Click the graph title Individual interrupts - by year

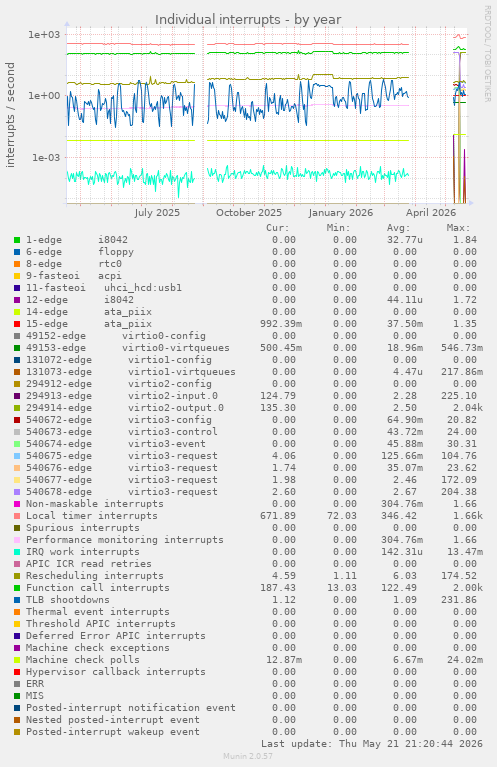[248, 20]
